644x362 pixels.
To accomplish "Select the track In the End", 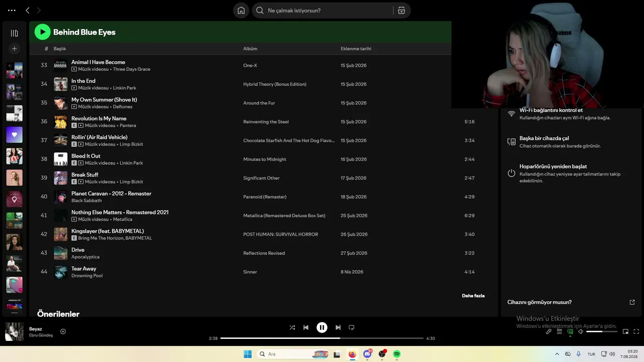I will point(84,81).
